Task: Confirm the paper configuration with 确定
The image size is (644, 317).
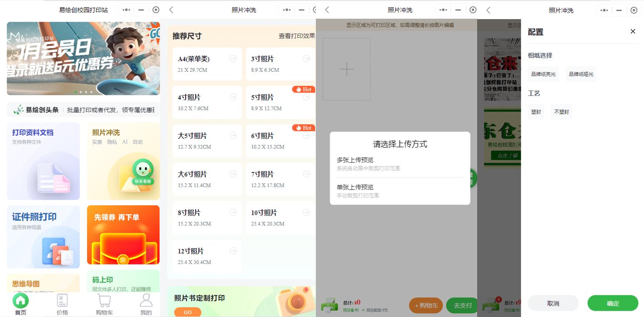Action: (x=613, y=303)
